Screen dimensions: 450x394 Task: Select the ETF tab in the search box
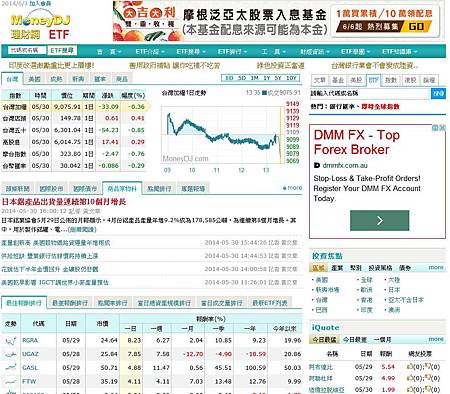[373, 80]
